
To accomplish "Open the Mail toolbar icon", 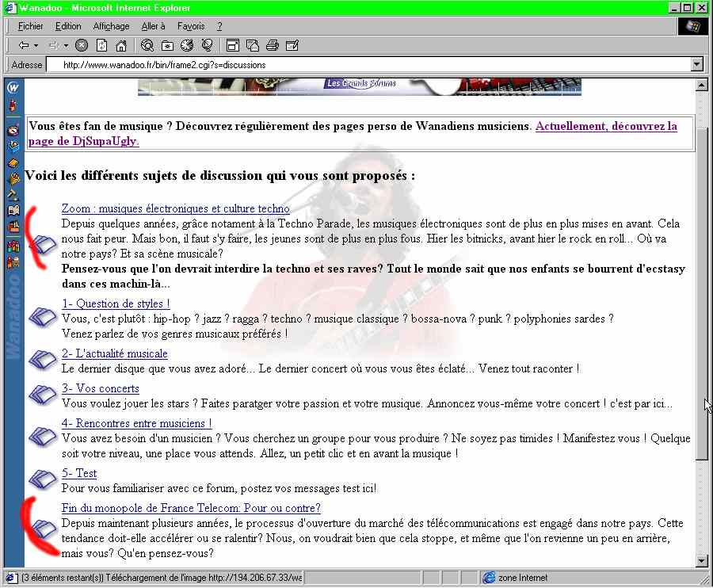I will (x=253, y=45).
